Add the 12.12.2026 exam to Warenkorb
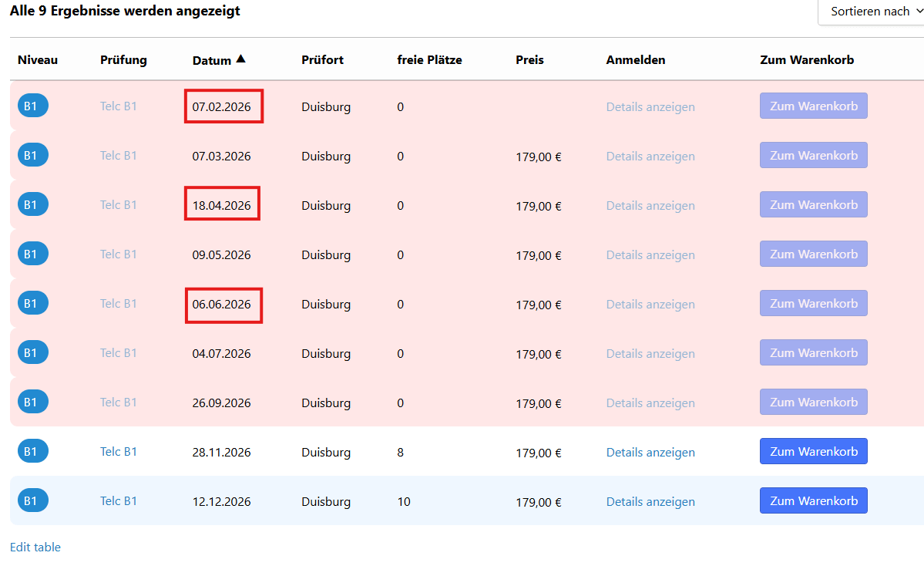This screenshot has width=924, height=566. coord(813,501)
